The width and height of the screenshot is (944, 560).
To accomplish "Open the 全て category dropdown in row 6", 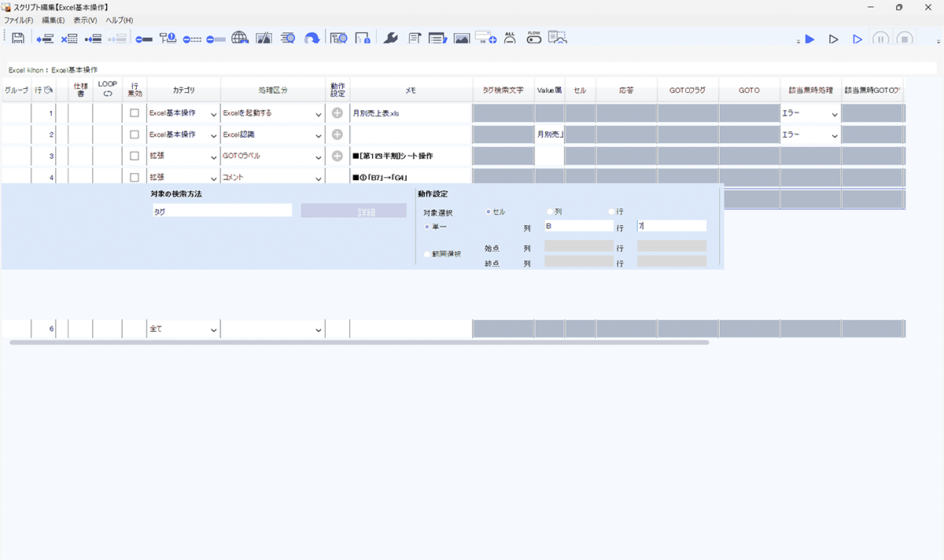I will coord(183,329).
